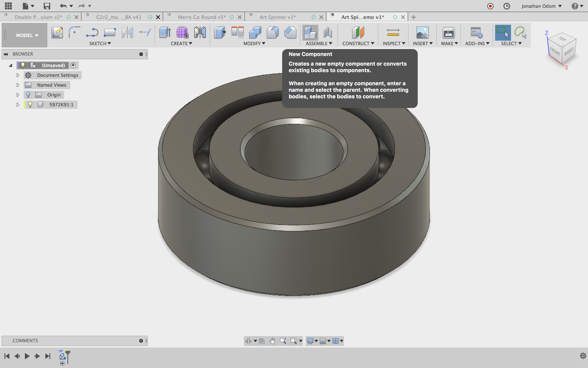This screenshot has height=368, width=588.
Task: Select the Measure tool icon
Action: (x=393, y=33)
